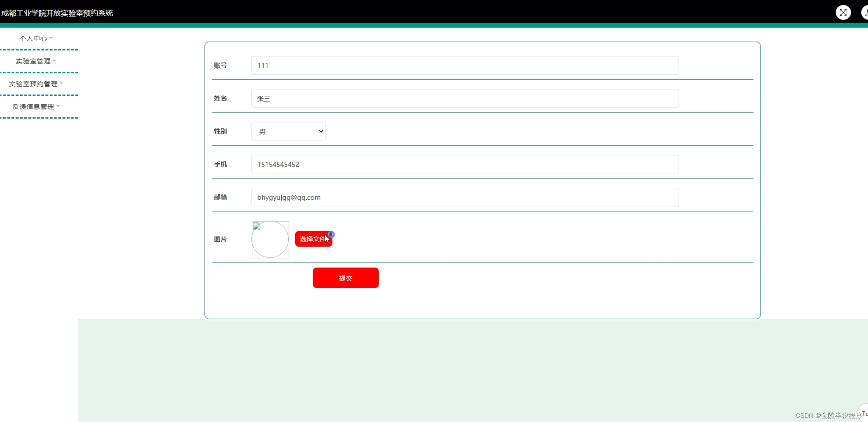The width and height of the screenshot is (868, 422).
Task: Expand the 实验室预约管理 dropdown
Action: click(x=33, y=84)
